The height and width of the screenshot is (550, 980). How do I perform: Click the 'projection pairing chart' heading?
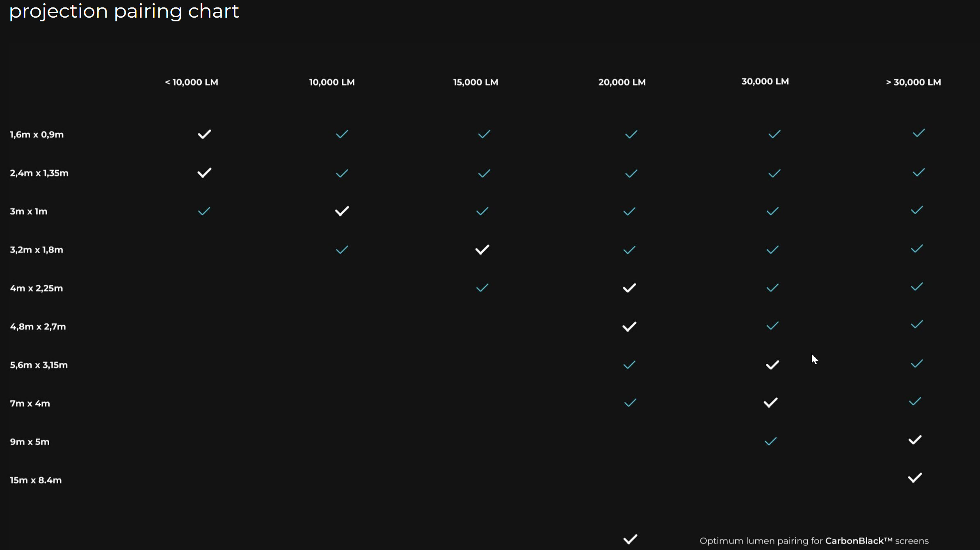pyautogui.click(x=124, y=11)
